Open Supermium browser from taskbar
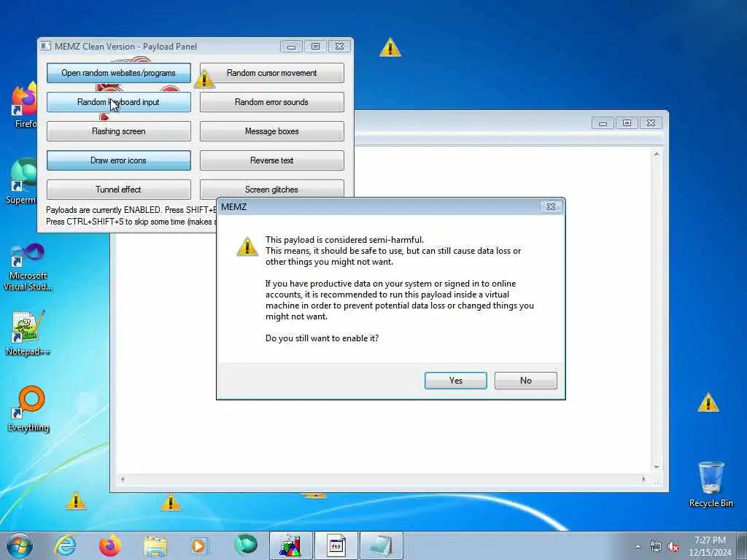 (246, 545)
